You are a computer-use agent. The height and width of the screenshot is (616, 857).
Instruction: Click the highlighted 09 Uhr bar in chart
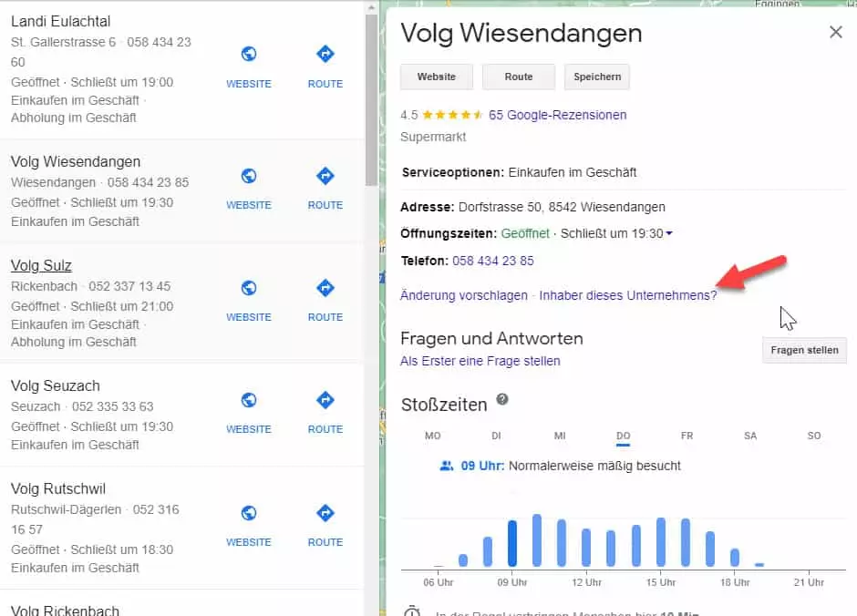[x=512, y=543]
